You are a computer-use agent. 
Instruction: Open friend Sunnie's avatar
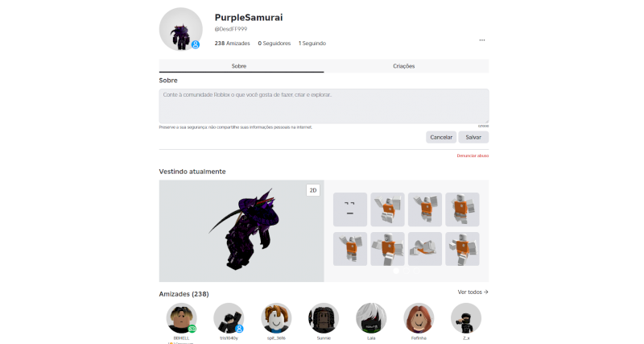(x=324, y=318)
